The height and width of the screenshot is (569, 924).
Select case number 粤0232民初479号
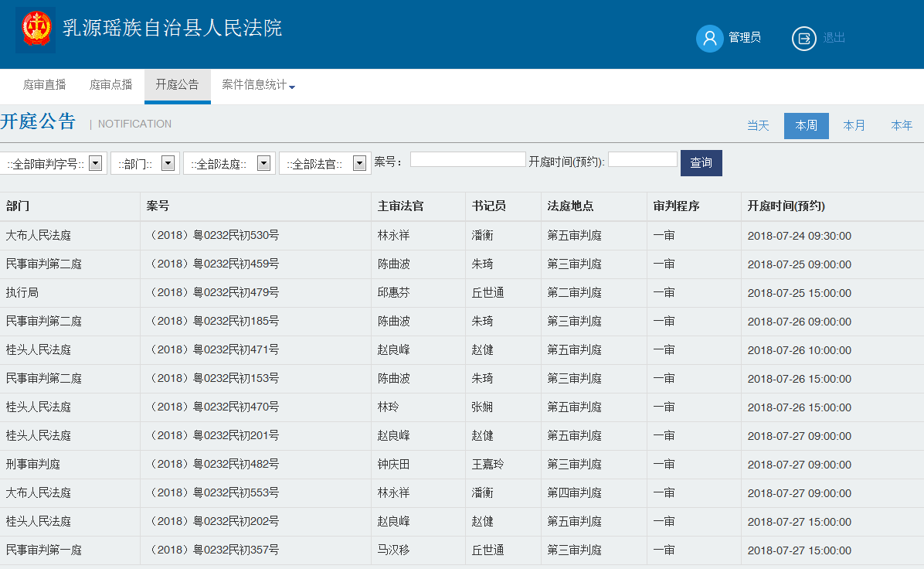213,292
